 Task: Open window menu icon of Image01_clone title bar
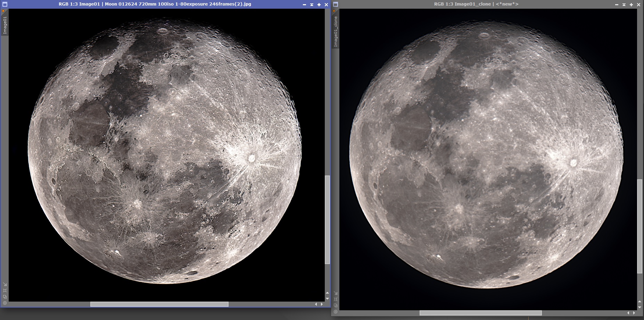coord(336,5)
